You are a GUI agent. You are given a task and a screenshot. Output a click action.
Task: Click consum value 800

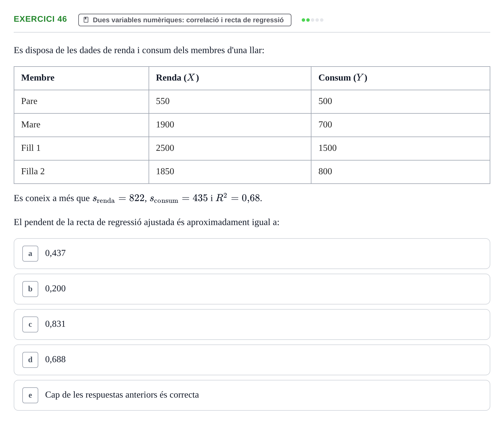coord(325,171)
